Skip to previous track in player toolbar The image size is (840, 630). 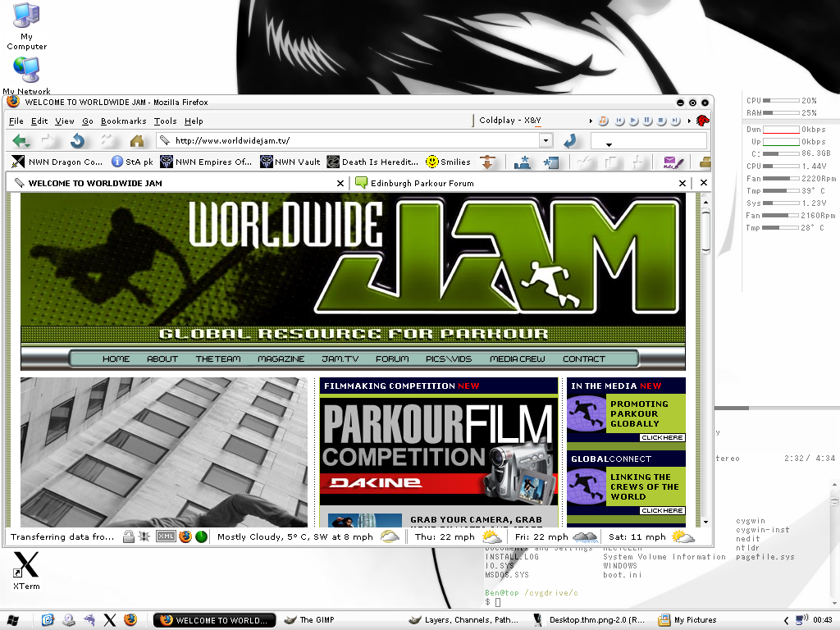(619, 121)
